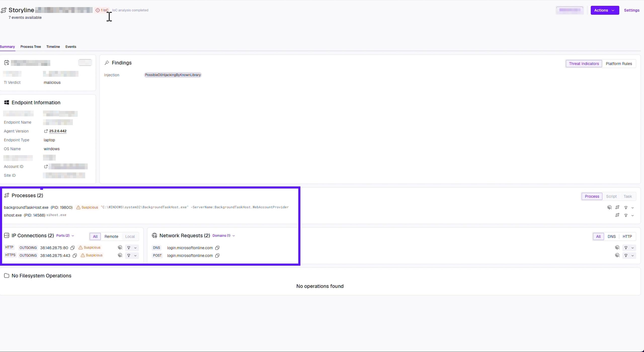Switch to the Timeline tab
Screen dimensions: 644x352
point(53,47)
